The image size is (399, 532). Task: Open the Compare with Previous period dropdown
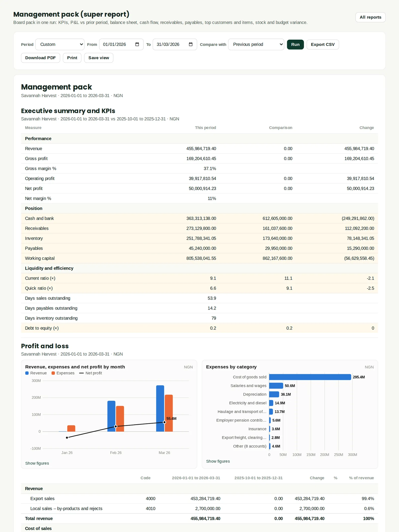tap(256, 44)
